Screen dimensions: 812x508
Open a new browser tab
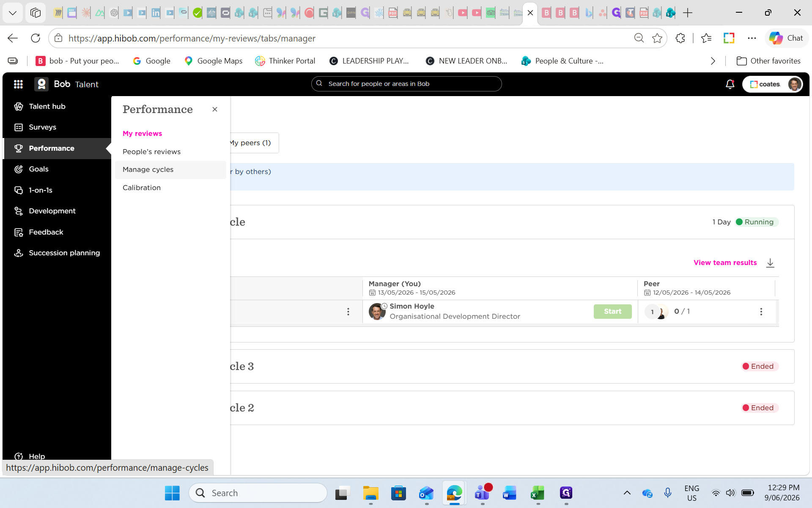click(x=688, y=13)
